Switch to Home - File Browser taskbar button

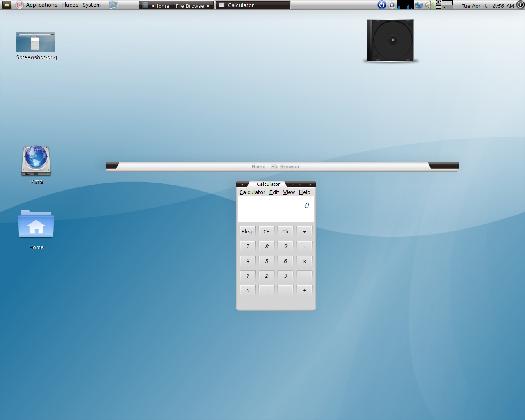point(176,5)
